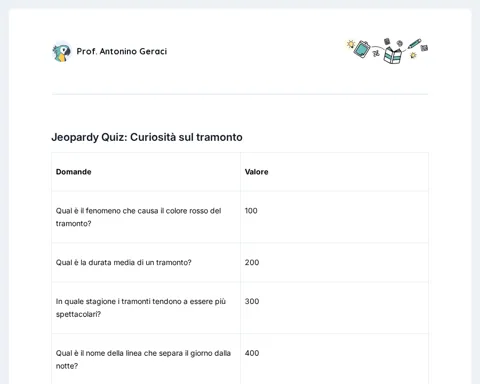Click the small yellow star burst icon
Screen dimensions: 480x384
413,55
